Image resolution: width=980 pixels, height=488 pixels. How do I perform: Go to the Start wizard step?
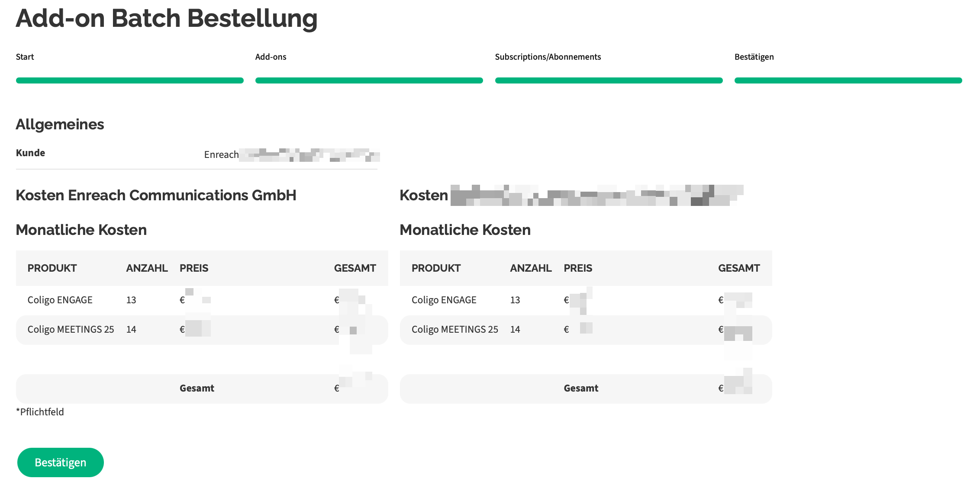coord(25,57)
